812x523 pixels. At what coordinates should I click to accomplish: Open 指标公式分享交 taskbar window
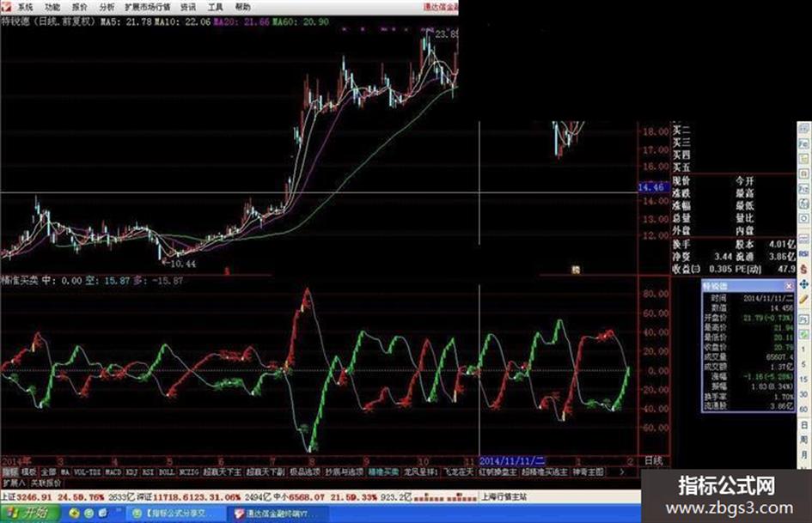[175, 514]
